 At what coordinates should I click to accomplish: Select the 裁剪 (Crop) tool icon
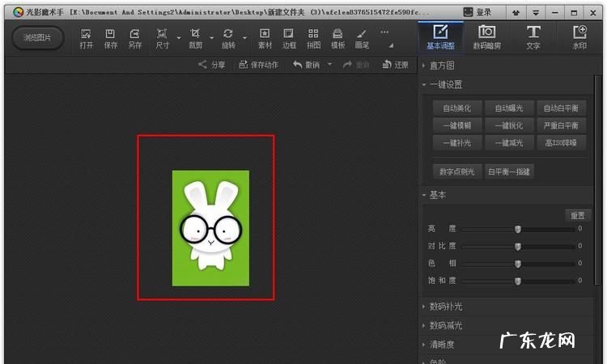click(195, 38)
